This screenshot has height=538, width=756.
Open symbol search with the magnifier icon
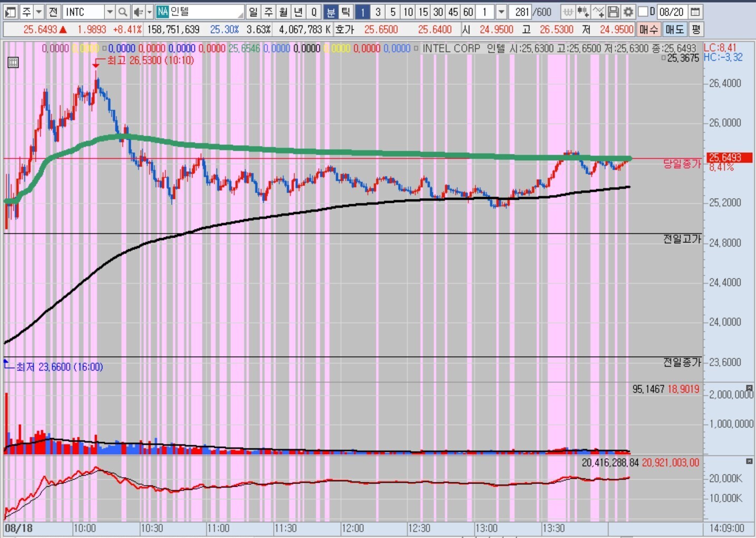(x=123, y=12)
